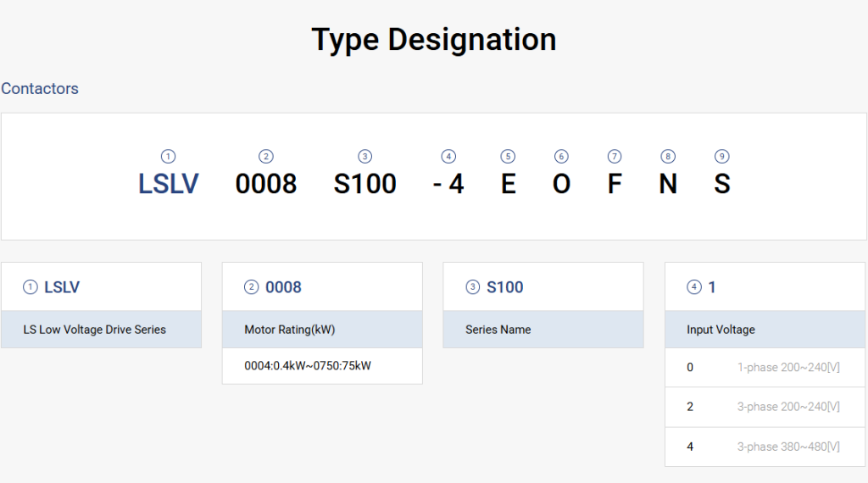The height and width of the screenshot is (483, 868).
Task: Click circled number 1 above LSLV code
Action: 169,157
